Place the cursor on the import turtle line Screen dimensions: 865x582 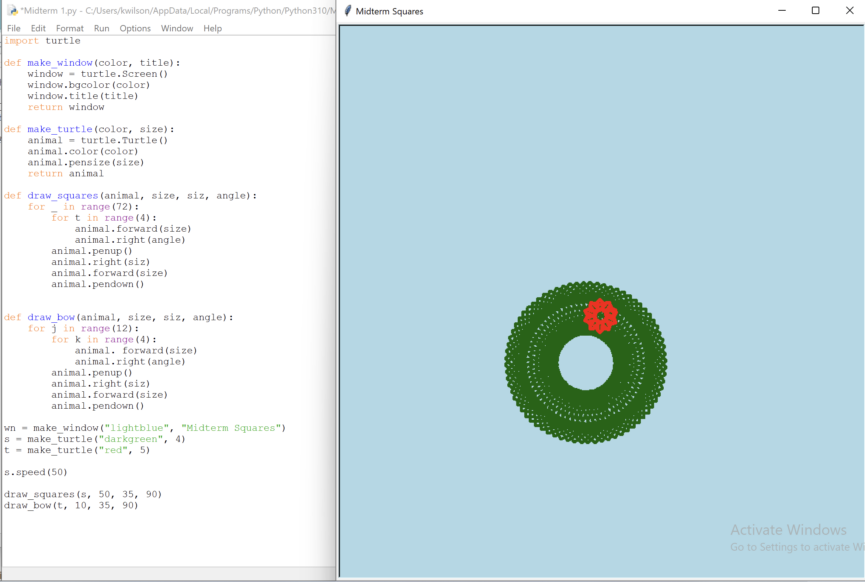(40, 40)
